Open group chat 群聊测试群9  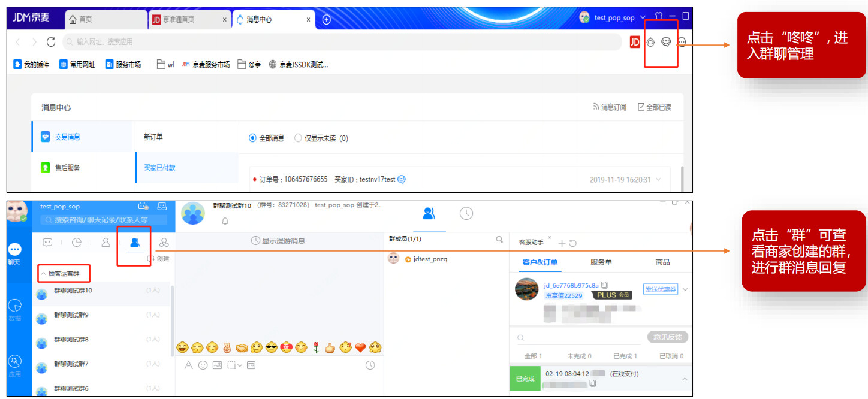click(101, 315)
